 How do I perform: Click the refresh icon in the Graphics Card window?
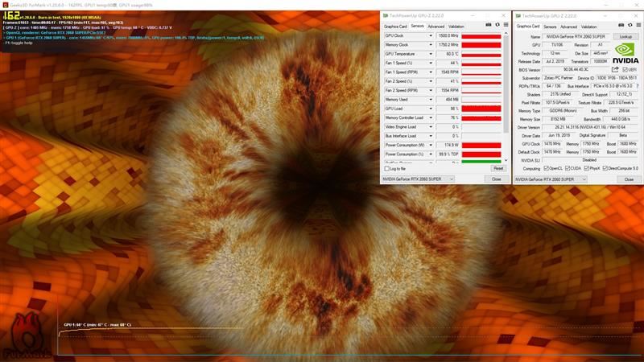(x=630, y=26)
